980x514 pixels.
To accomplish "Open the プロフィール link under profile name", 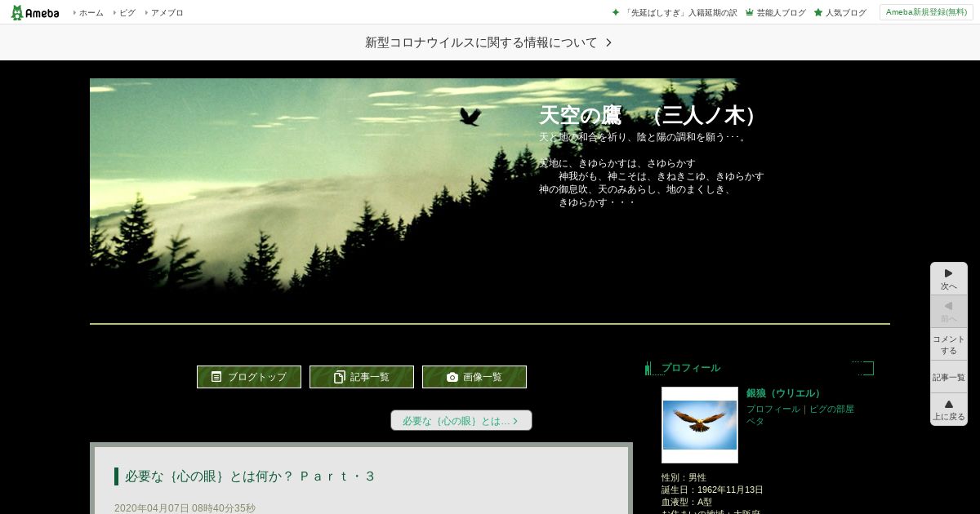I will 773,409.
